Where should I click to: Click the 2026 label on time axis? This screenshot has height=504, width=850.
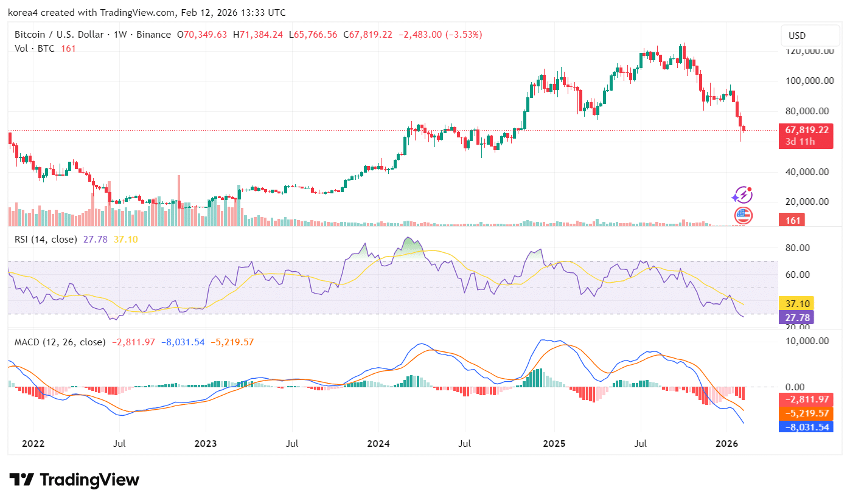coord(726,444)
